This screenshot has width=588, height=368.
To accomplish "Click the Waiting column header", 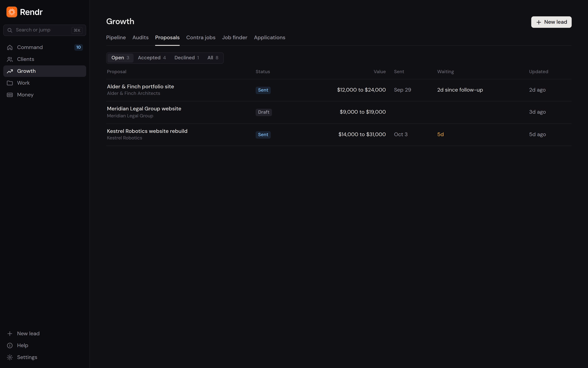I will 445,72.
